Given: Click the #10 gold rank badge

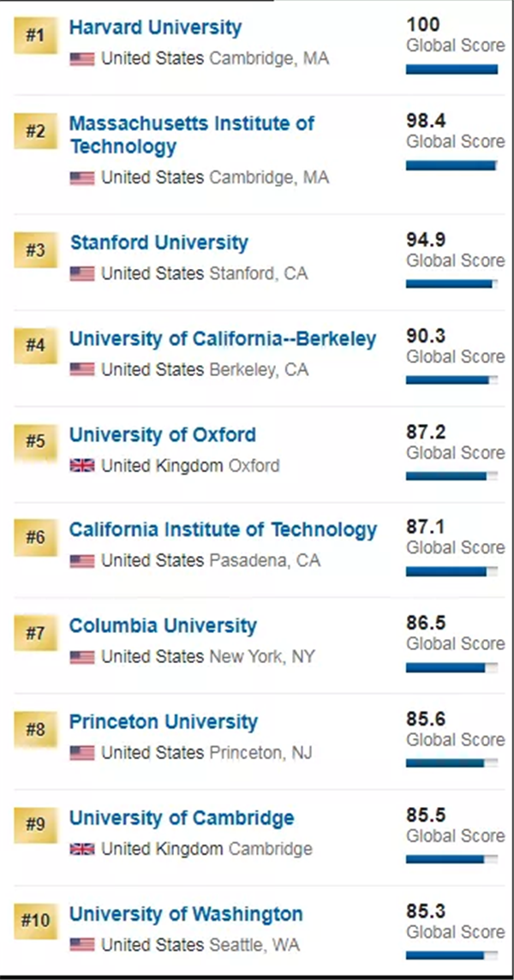Looking at the screenshot, I should tap(34, 921).
